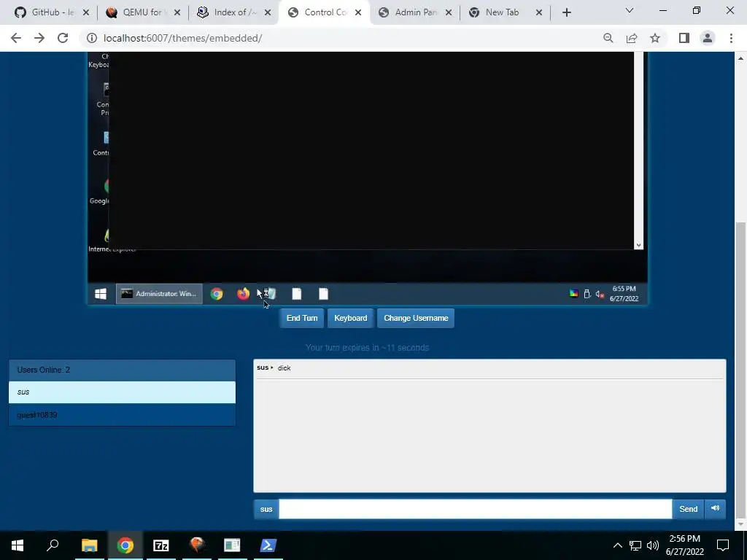Open Firefox in the VM taskbar
Viewport: 747px width, 560px height.
[x=244, y=294]
